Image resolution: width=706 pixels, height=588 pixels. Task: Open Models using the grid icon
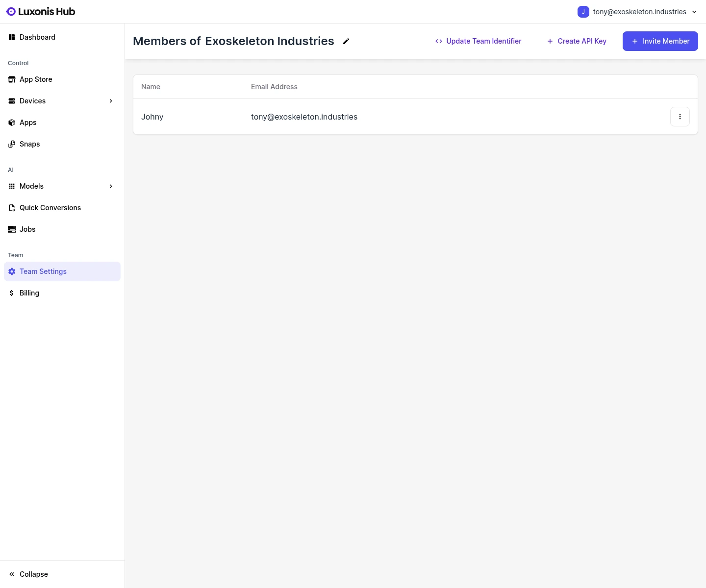[x=12, y=186]
